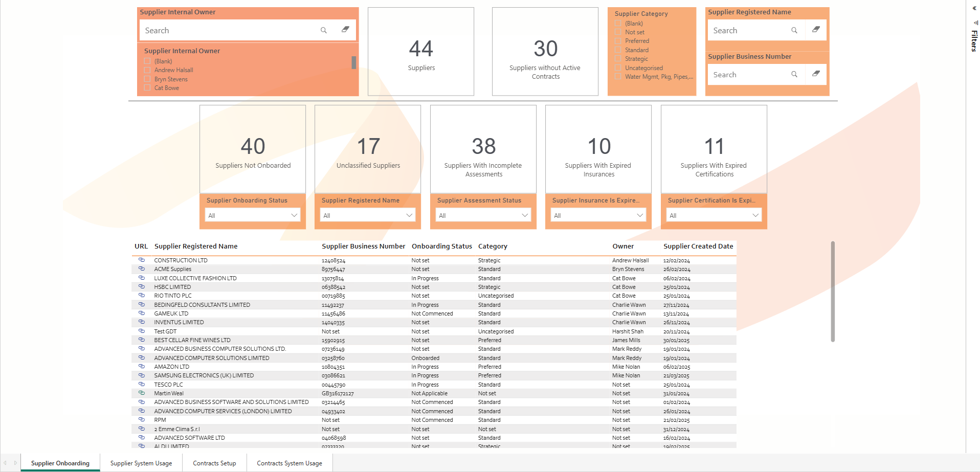The width and height of the screenshot is (980, 472).
Task: Click the search magnifier in Supplier Internal Owner
Action: [324, 30]
